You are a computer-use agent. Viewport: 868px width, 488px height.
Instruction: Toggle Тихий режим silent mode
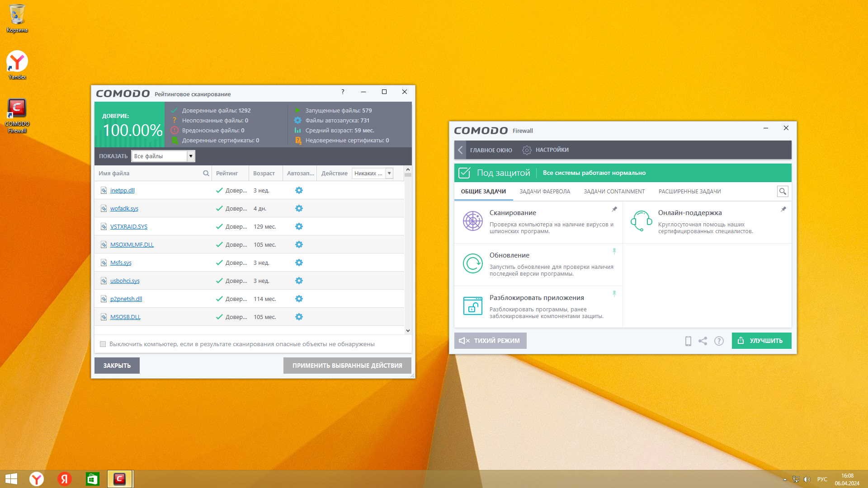pyautogui.click(x=490, y=341)
